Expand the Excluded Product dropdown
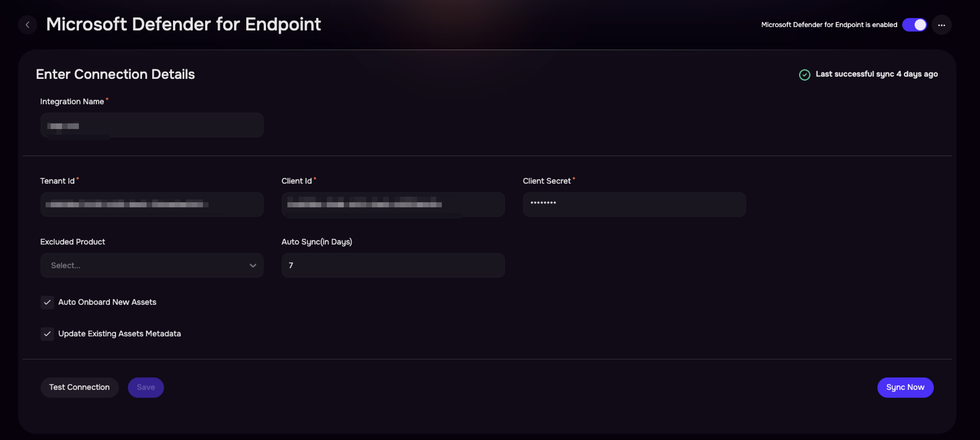Viewport: 980px width, 440px height. click(152, 265)
